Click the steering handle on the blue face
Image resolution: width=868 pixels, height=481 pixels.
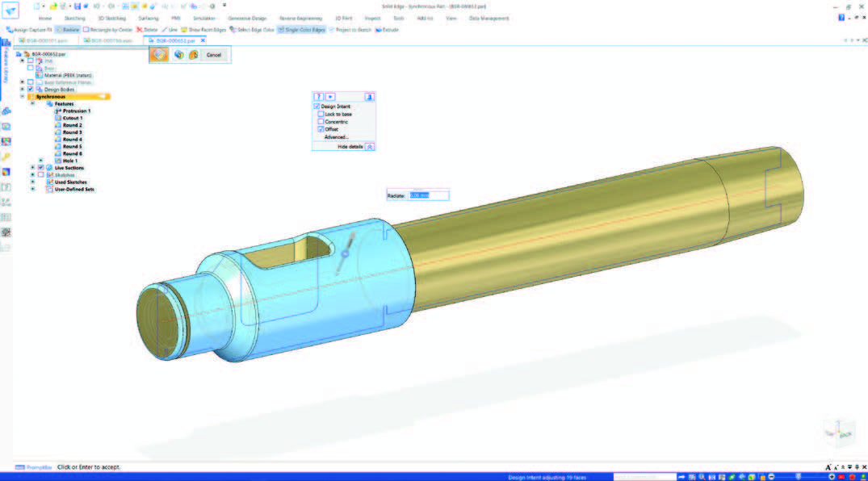tap(344, 254)
